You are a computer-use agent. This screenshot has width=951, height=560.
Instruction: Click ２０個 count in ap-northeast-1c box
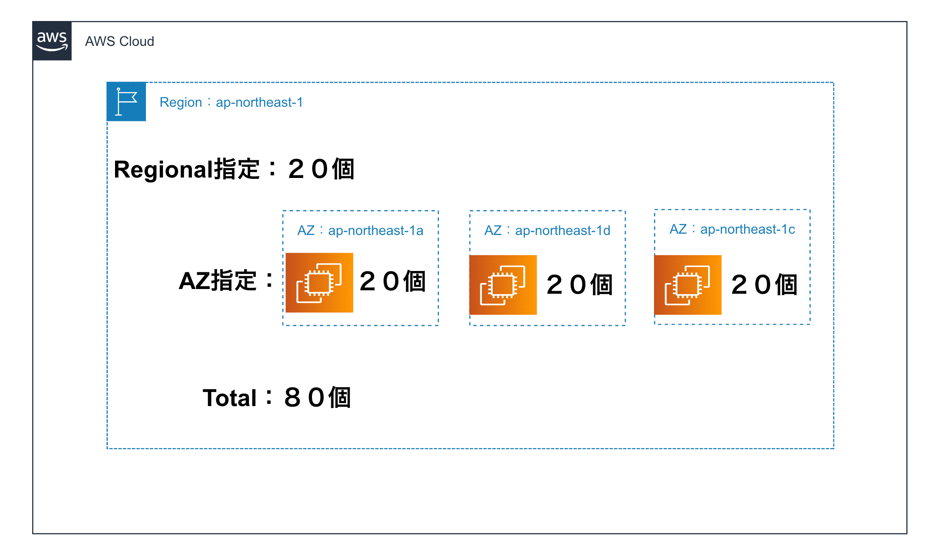pos(764,285)
